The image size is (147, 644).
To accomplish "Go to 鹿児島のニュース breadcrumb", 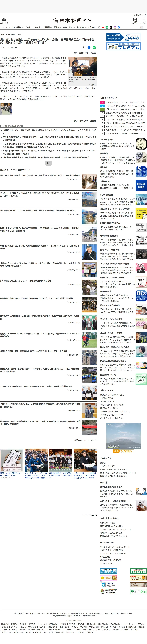I will [15, 35].
